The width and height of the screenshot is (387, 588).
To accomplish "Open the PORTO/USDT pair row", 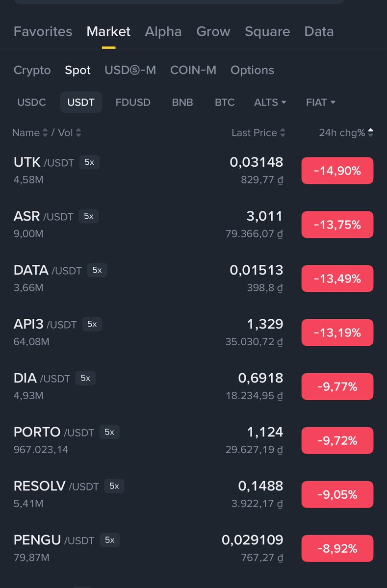I will 193,440.
